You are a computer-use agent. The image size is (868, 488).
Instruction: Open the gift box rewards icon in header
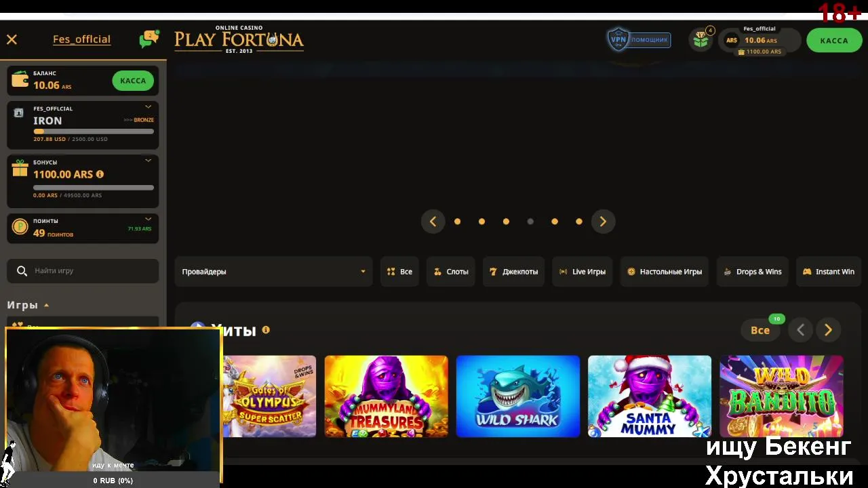point(701,39)
